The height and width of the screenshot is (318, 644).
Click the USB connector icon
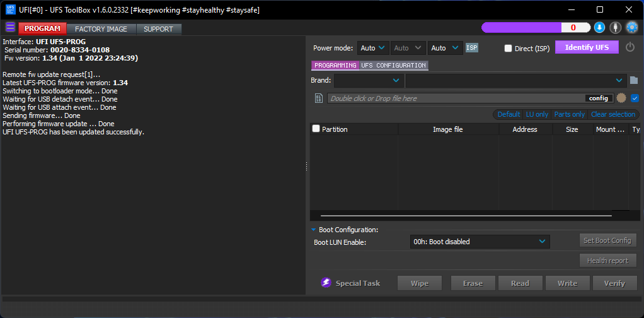pyautogui.click(x=615, y=28)
